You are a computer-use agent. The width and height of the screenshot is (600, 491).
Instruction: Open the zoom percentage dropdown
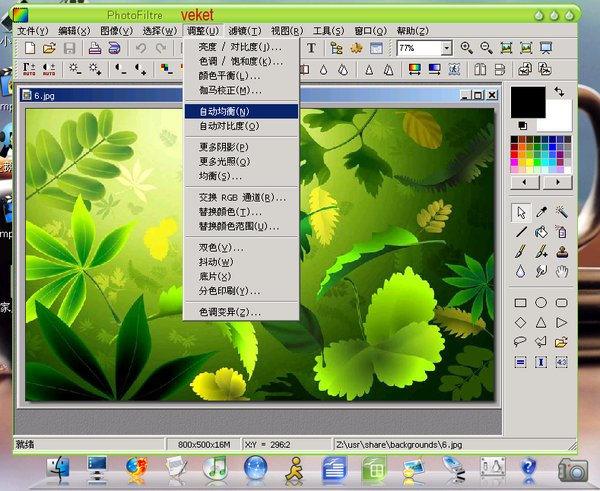coord(446,48)
